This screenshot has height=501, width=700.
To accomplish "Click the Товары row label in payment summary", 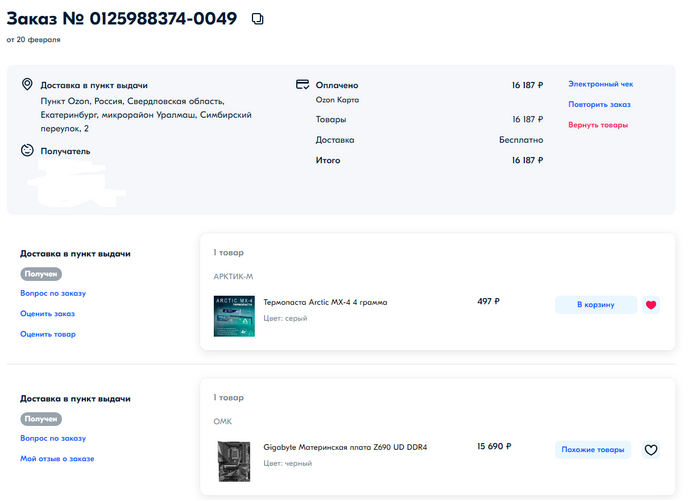I will (331, 120).
